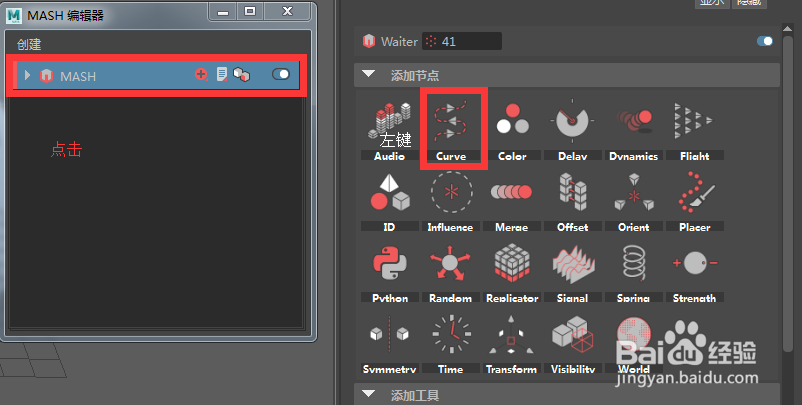The height and width of the screenshot is (405, 802).
Task: Click the attribute panel vertical scrollbar
Action: (x=788, y=194)
